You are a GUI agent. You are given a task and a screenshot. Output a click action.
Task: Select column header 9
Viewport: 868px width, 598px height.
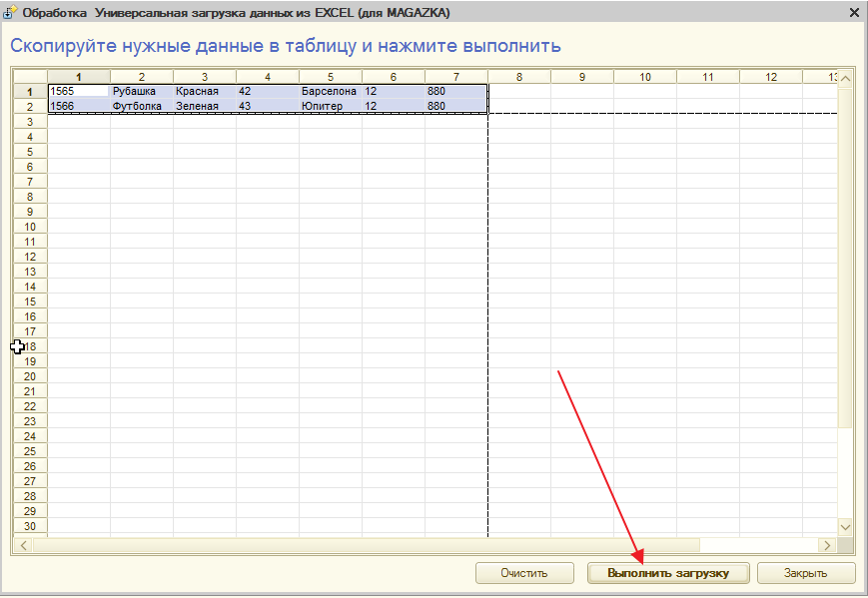(582, 77)
